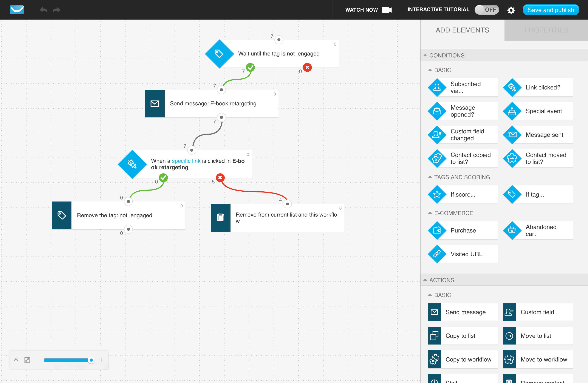Click the specific link in E-book retargeting
This screenshot has width=588, height=383.
pos(186,161)
